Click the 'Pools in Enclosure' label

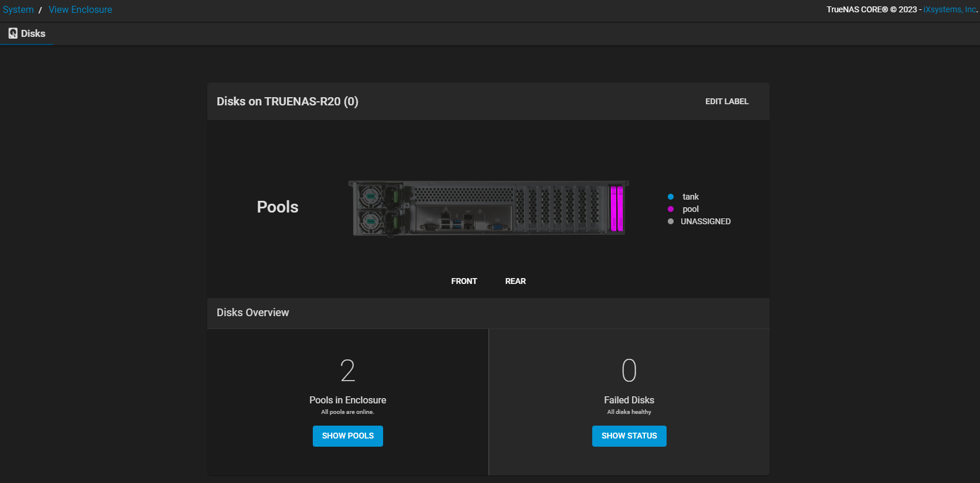pos(348,400)
